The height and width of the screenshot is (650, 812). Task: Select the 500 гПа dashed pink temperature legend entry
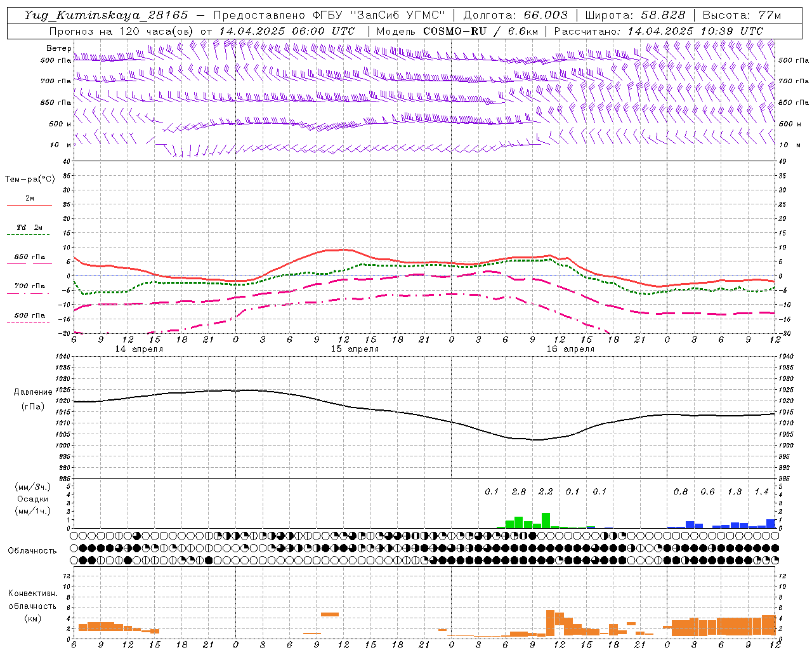pyautogui.click(x=29, y=316)
